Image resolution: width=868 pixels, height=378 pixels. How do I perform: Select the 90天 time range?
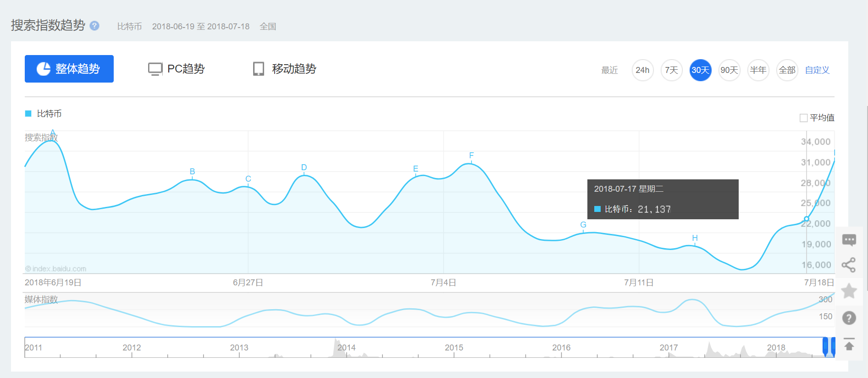[x=729, y=70]
